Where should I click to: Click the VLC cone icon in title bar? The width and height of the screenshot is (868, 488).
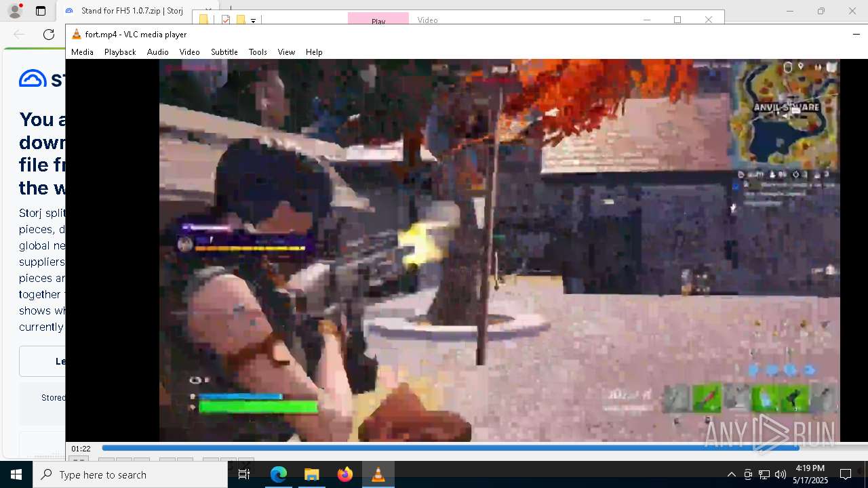click(x=77, y=35)
